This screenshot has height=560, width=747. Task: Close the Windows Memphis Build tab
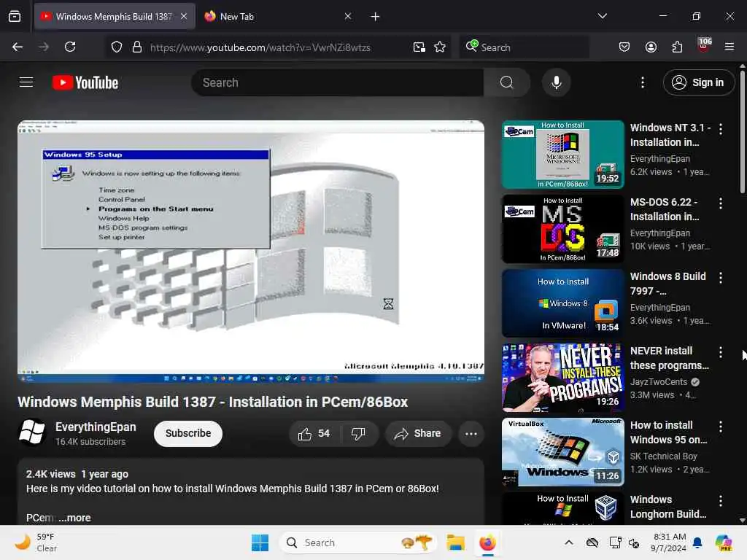pos(184,16)
